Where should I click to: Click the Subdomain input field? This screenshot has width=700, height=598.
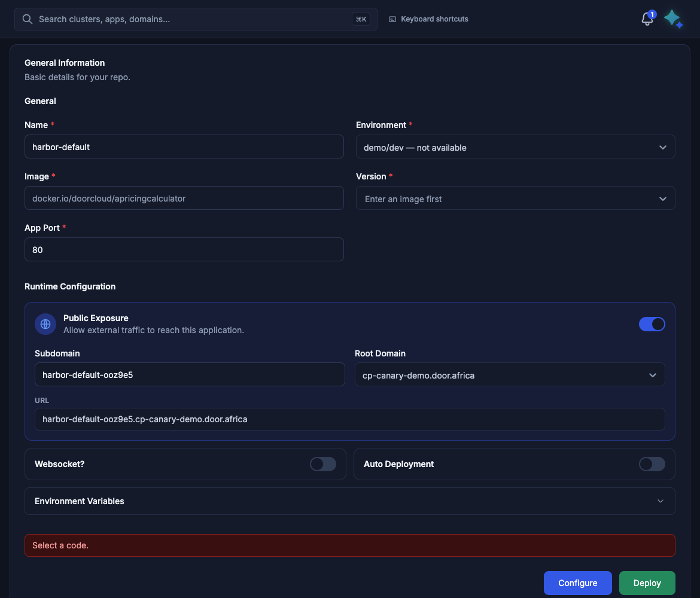tap(190, 374)
